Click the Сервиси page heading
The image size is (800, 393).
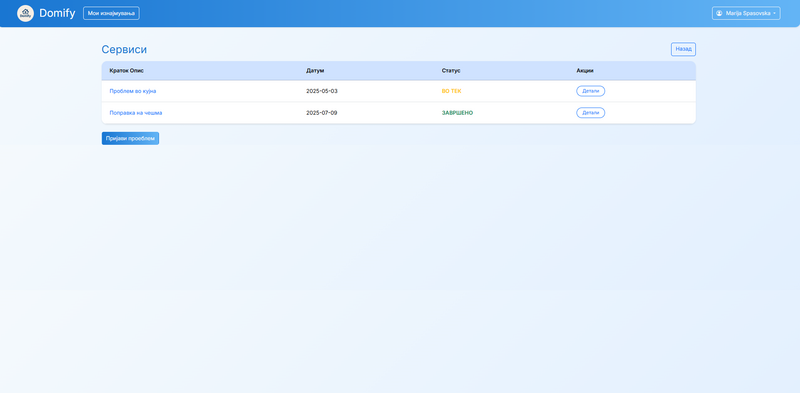[x=124, y=50]
